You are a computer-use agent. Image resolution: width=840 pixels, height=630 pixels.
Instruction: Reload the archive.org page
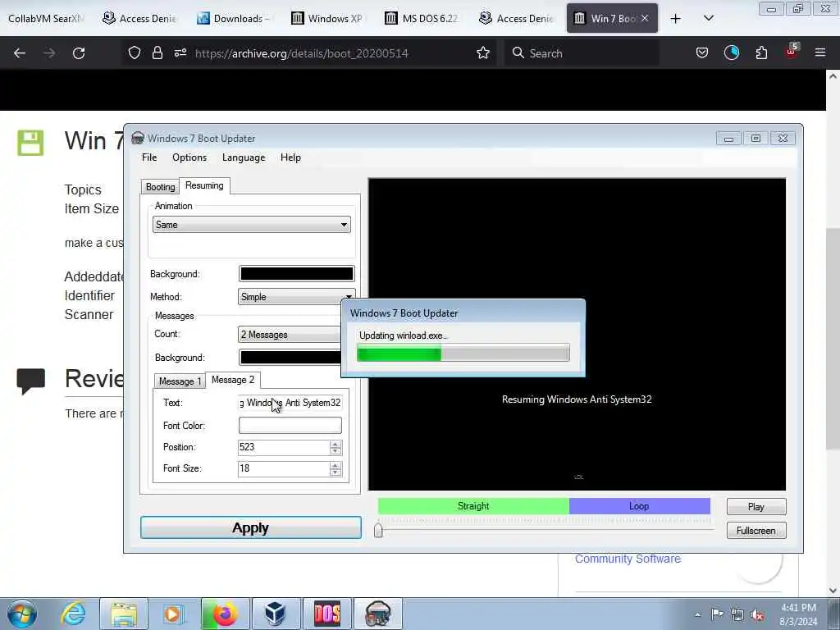(x=79, y=53)
